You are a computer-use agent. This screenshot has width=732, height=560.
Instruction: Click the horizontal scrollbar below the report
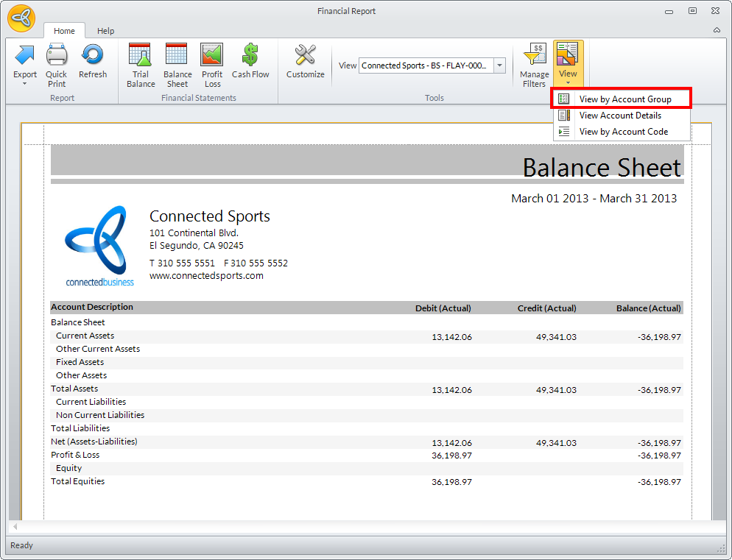[x=361, y=527]
